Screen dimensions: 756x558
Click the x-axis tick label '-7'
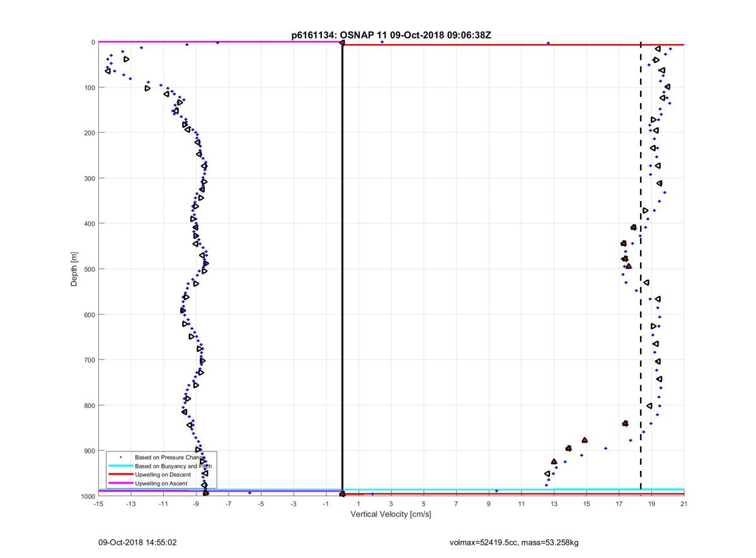(229, 504)
